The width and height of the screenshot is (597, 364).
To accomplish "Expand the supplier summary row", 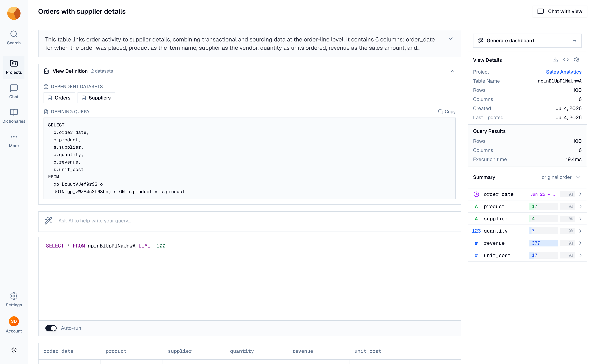I will pos(580,219).
